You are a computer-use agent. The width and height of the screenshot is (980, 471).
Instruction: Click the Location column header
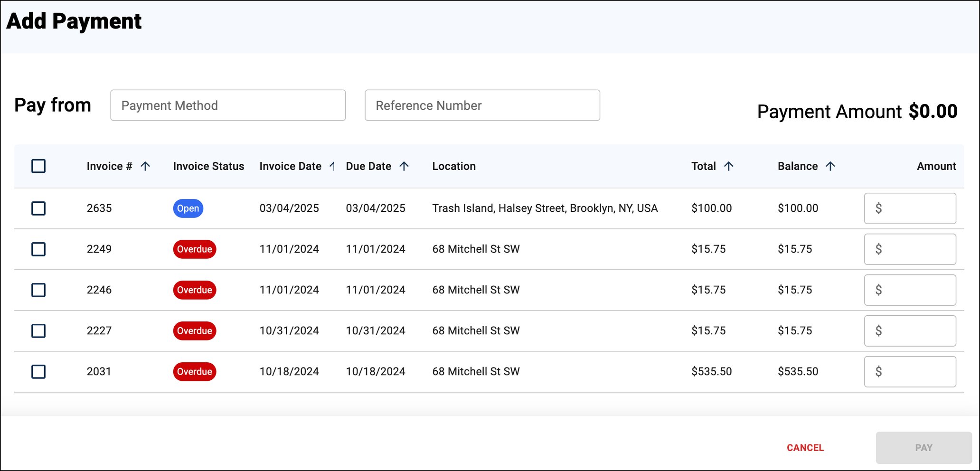pos(454,166)
